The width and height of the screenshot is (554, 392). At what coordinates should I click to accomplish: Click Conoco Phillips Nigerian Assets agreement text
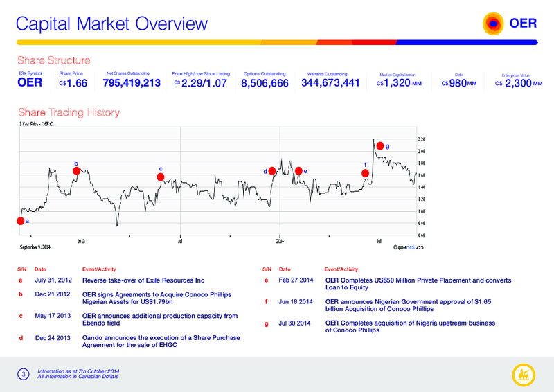(157, 298)
